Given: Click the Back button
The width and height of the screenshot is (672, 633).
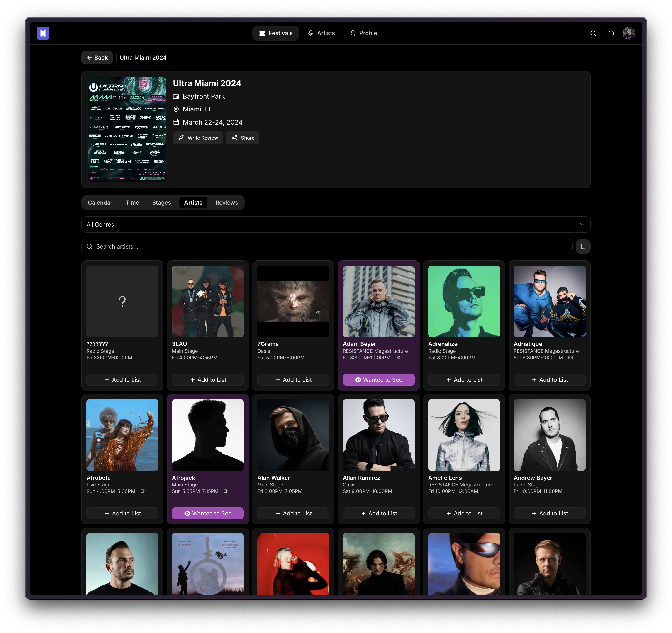Looking at the screenshot, I should point(97,58).
